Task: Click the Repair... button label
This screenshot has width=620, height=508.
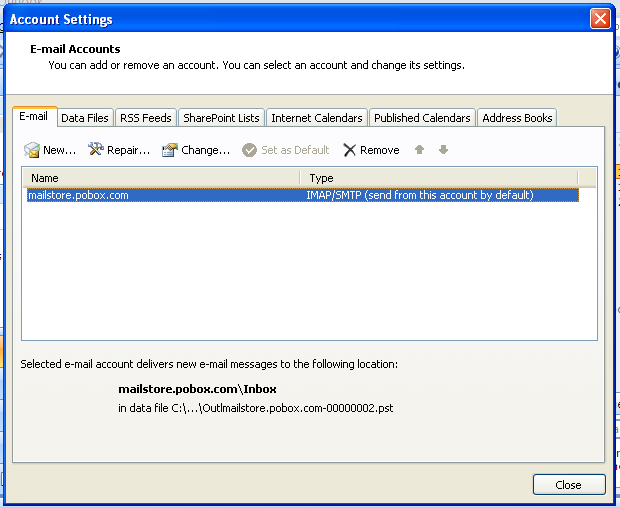Action: pos(129,150)
